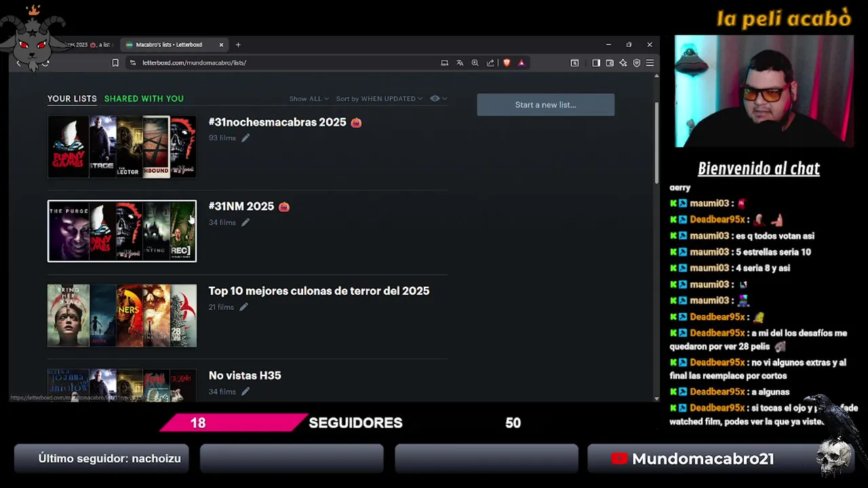The image size is (868, 488).
Task: Click the share page icon
Action: point(490,62)
